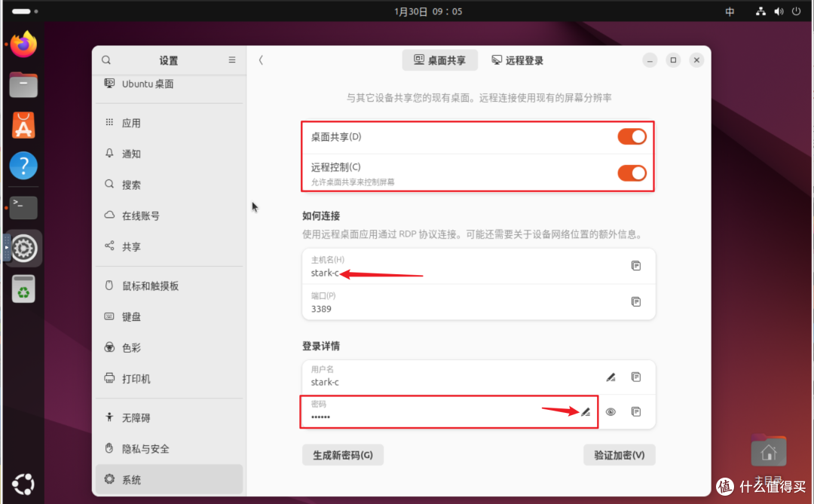The width and height of the screenshot is (814, 504).
Task: Open 色彩 settings
Action: tap(170, 348)
